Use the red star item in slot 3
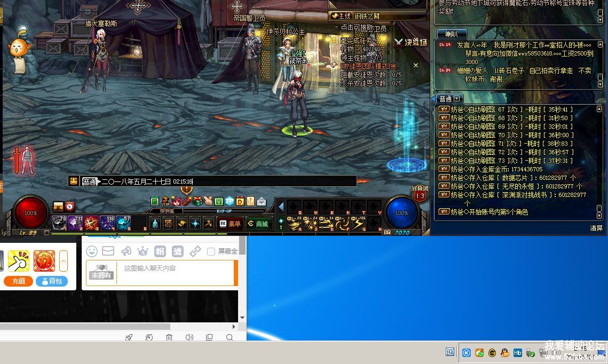 (91, 223)
